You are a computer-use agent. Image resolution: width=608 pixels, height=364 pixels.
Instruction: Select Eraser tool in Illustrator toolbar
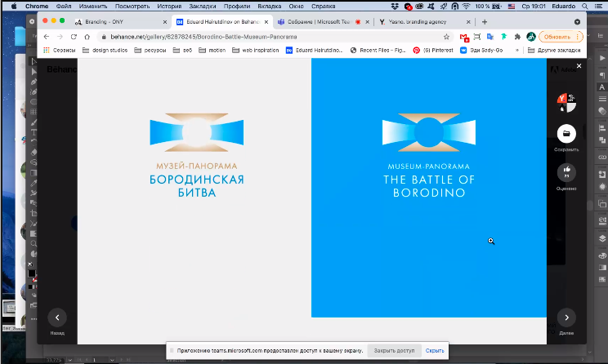pos(34,152)
